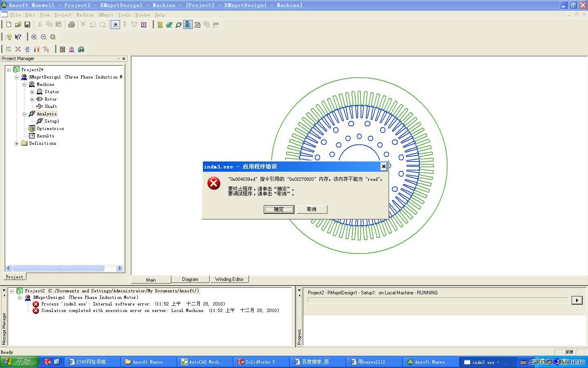The image size is (588, 368).
Task: Expand the Rotor tree node
Action: coord(32,99)
